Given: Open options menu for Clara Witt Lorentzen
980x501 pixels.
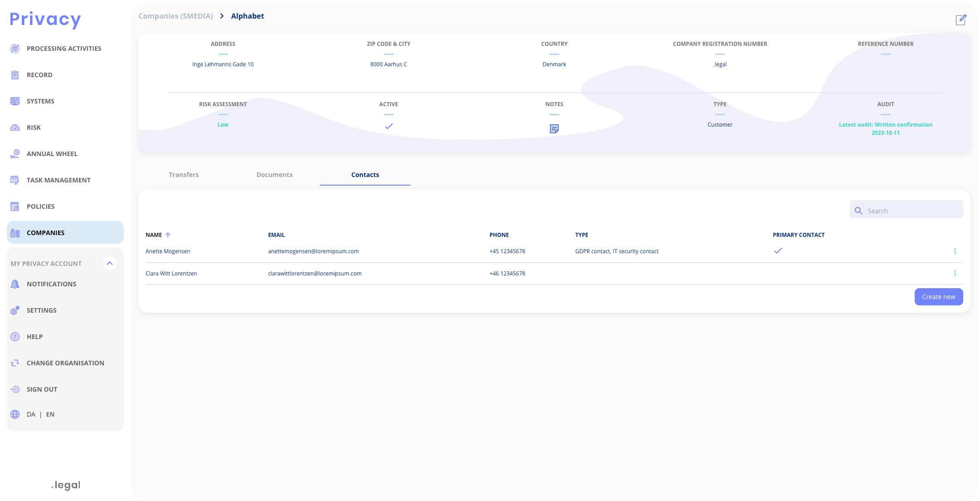Looking at the screenshot, I should pos(955,273).
